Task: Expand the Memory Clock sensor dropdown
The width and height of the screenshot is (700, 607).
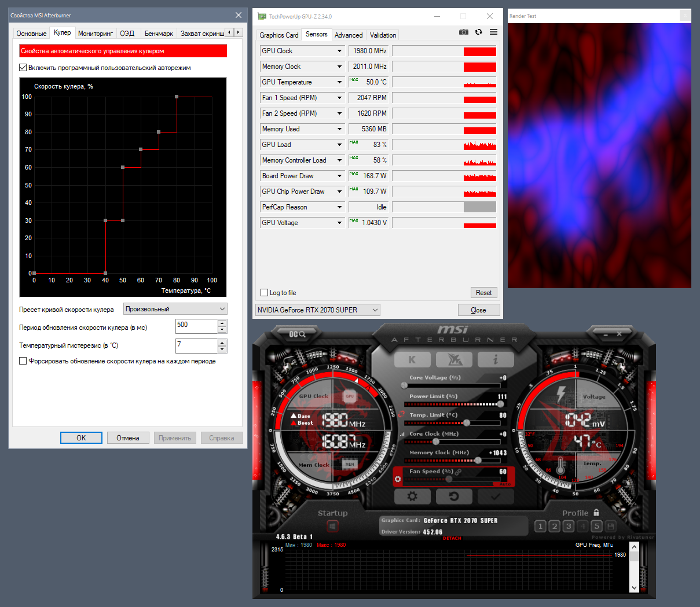Action: [339, 67]
